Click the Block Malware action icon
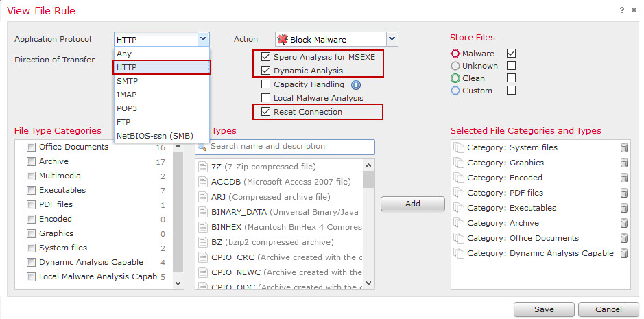The width and height of the screenshot is (644, 319). pyautogui.click(x=283, y=40)
